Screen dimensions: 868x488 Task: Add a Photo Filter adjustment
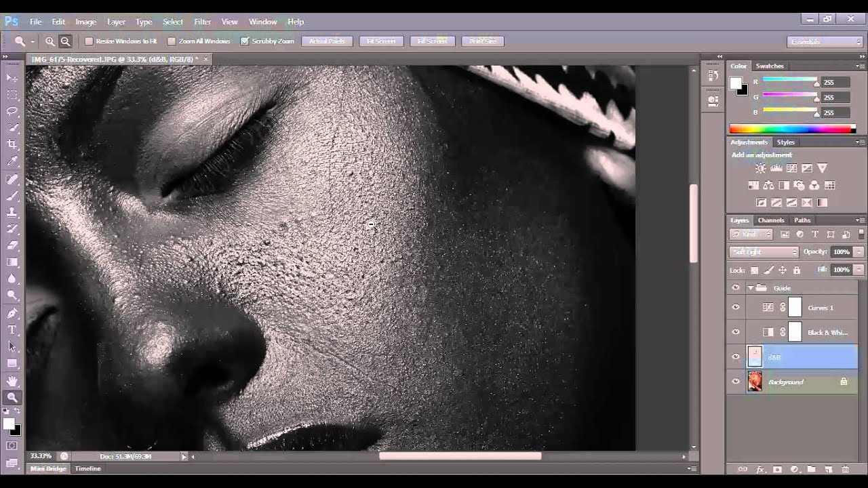(799, 185)
